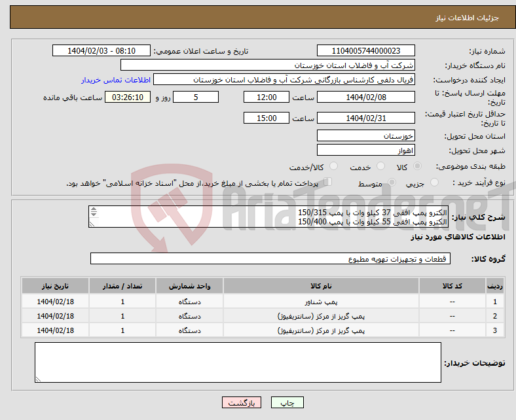516x420 pixels.
Task: Select the جزیی purchase type radio
Action: (435, 183)
